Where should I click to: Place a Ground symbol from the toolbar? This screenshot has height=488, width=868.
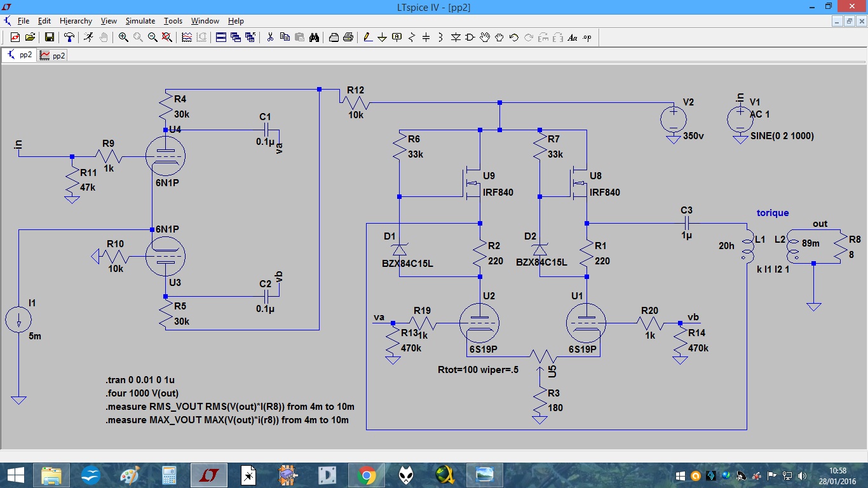pyautogui.click(x=383, y=37)
